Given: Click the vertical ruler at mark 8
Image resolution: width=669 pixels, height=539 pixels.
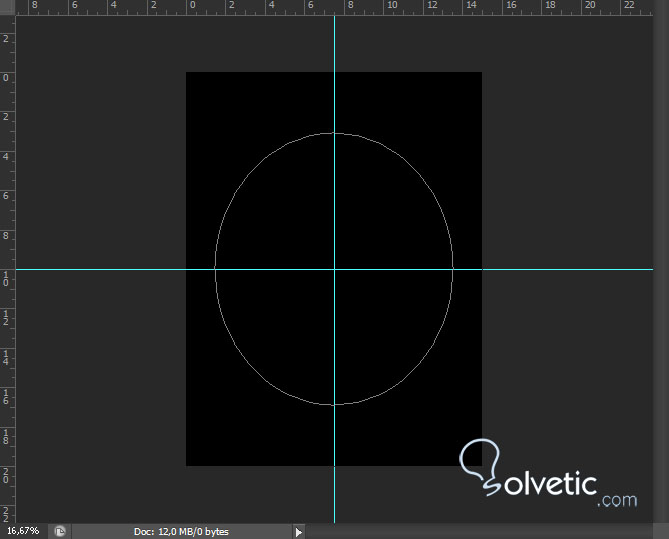Looking at the screenshot, I should point(6,236).
